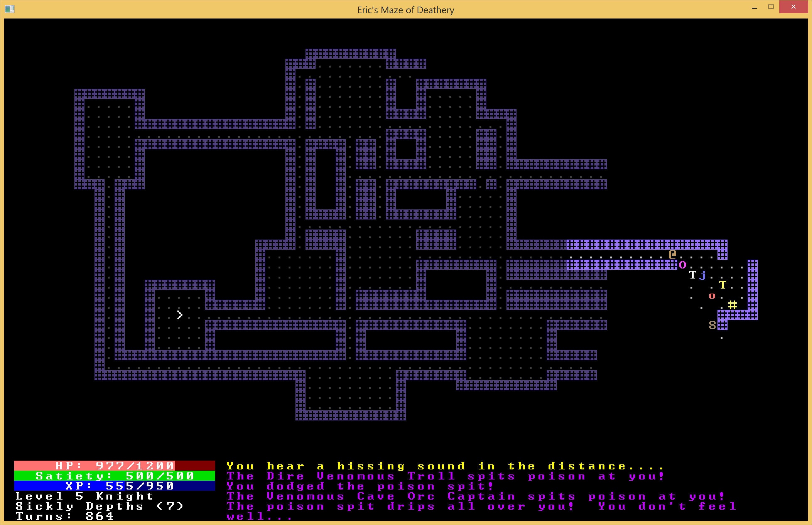Viewport: 812px width, 525px height.
Task: Maximize the game window
Action: [x=771, y=7]
